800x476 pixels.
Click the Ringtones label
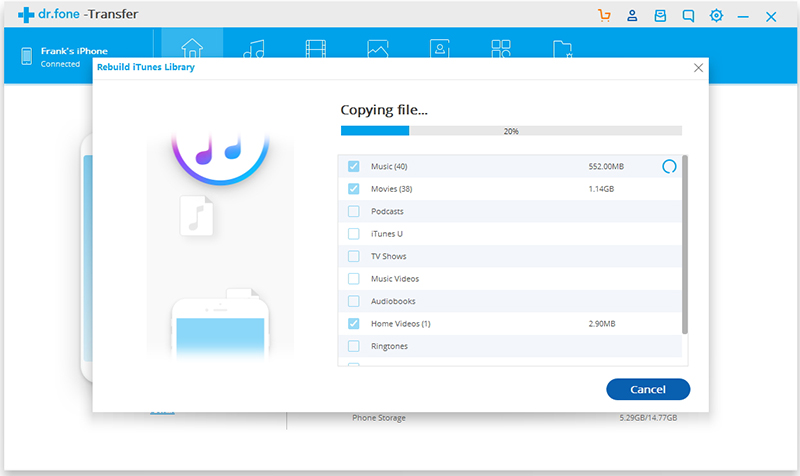pos(389,346)
